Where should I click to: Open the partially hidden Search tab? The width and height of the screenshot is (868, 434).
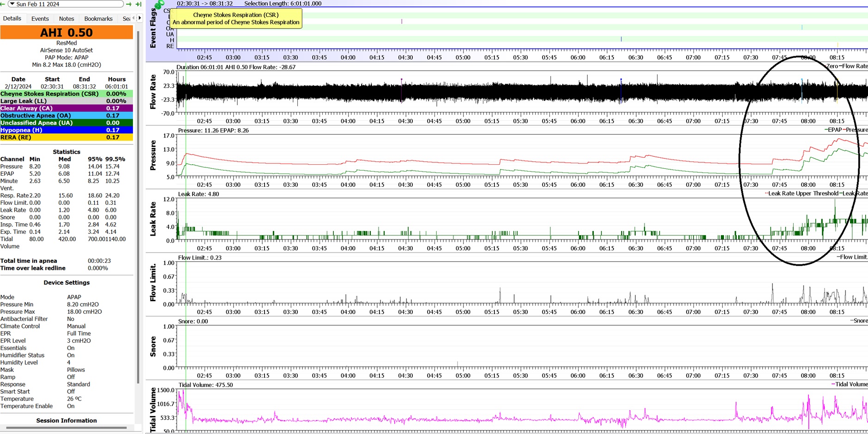point(126,18)
